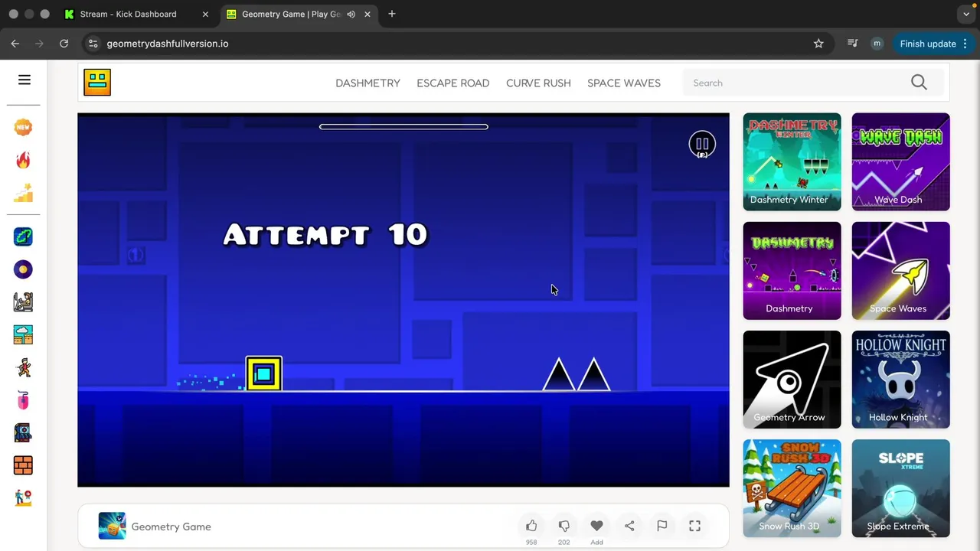Open Geometry Arrow game thumbnail
Image resolution: width=980 pixels, height=551 pixels.
[x=792, y=379]
